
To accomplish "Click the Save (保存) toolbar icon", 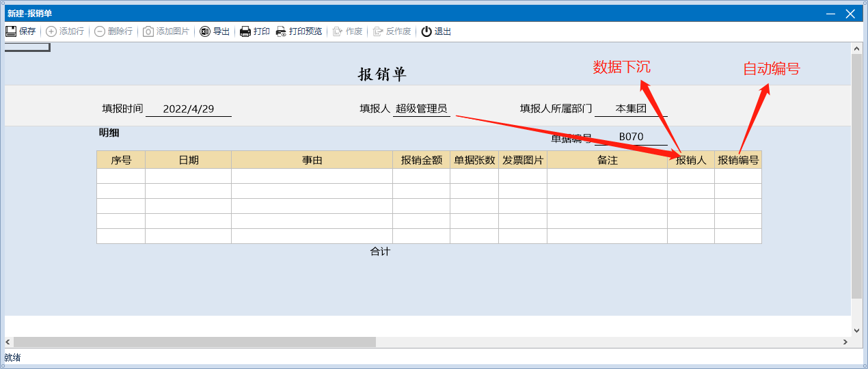I will (x=11, y=31).
